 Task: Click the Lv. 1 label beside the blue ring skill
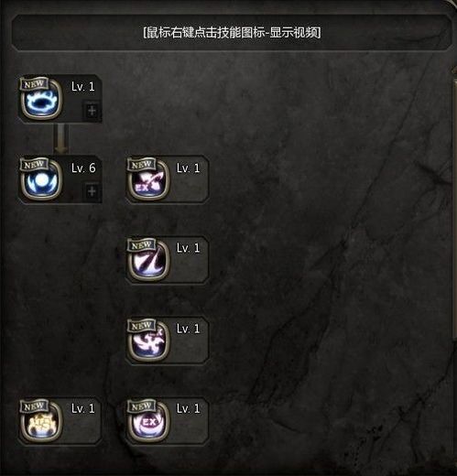[83, 87]
